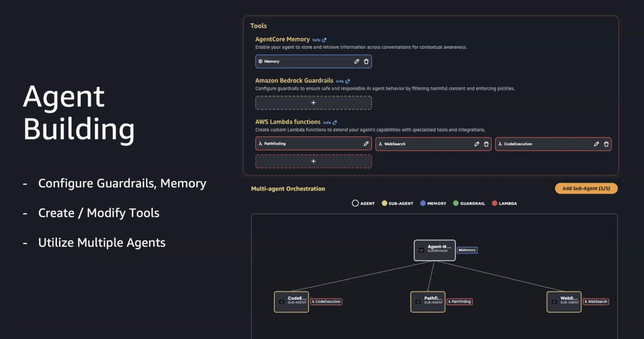Open Amazon Bedrock Guardrails Info link
The height and width of the screenshot is (339, 644).
[x=343, y=81]
